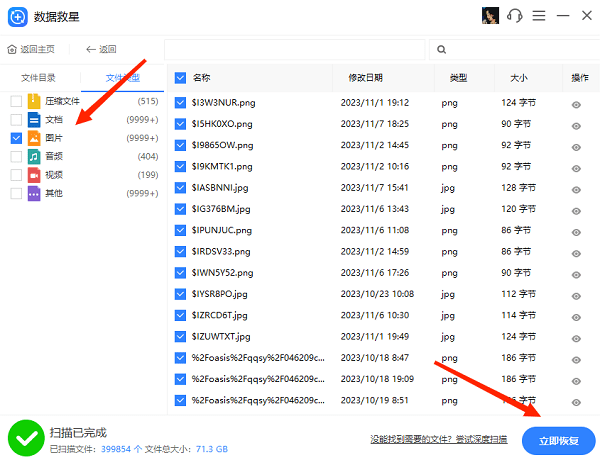
Task: Click the 音频 audio type icon
Action: click(x=34, y=157)
